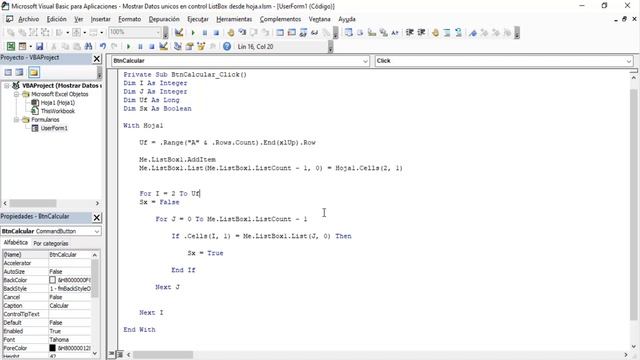The image size is (640, 360).
Task: Open the Immediate Window icon
Action: 291,33
